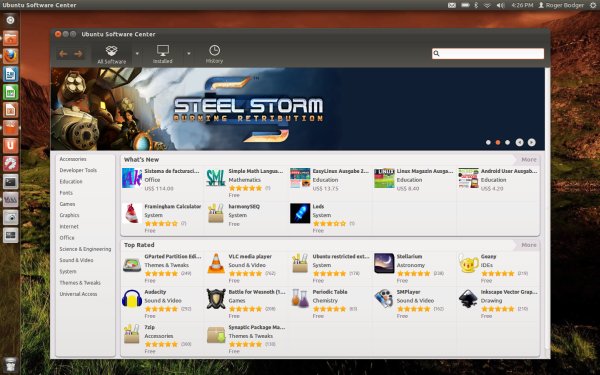The image size is (600, 375).
Task: Open the GParted Partition Editor icon
Action: 132,264
